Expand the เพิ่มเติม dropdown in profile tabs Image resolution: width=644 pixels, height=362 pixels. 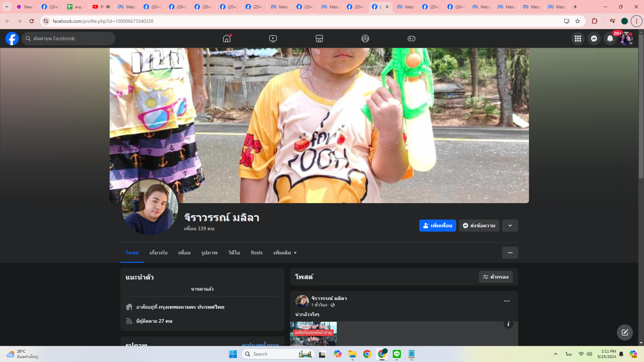(285, 253)
